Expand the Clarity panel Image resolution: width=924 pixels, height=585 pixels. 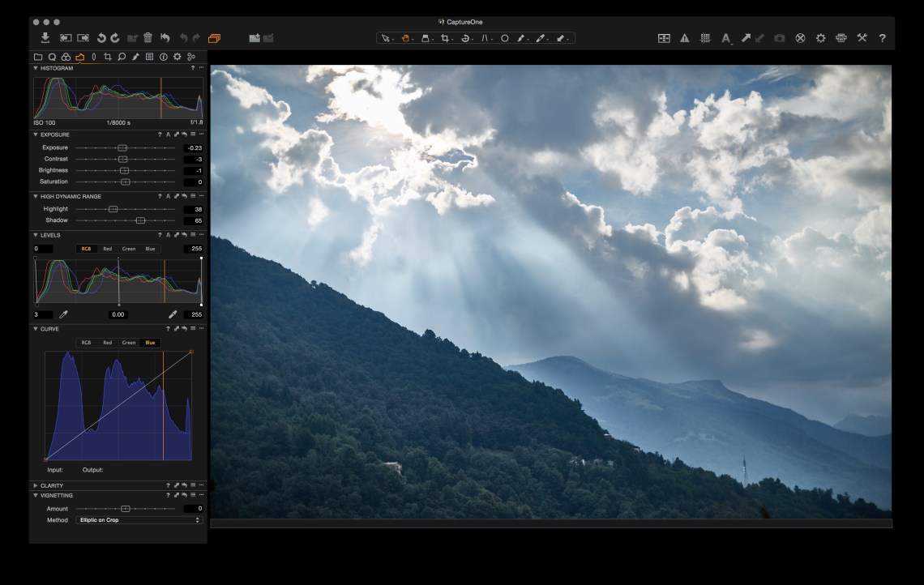(x=36, y=485)
